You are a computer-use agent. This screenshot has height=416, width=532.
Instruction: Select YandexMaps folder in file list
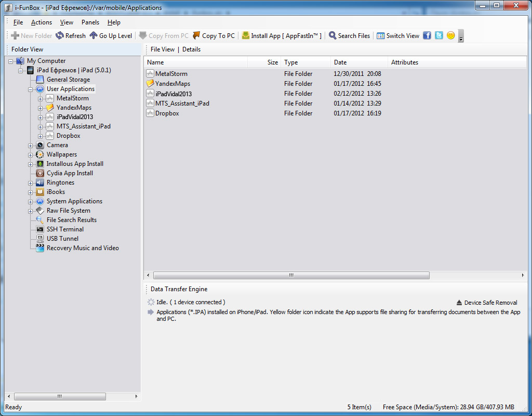coord(172,84)
